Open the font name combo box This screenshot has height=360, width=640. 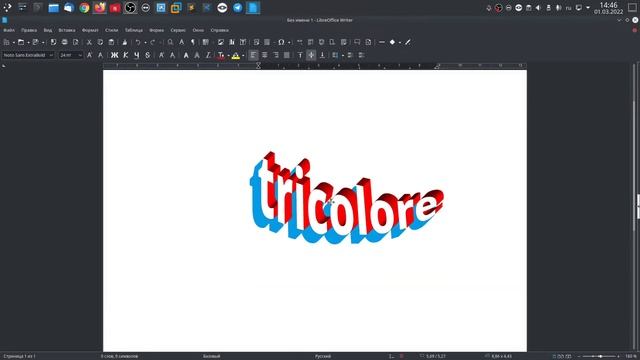[28, 55]
